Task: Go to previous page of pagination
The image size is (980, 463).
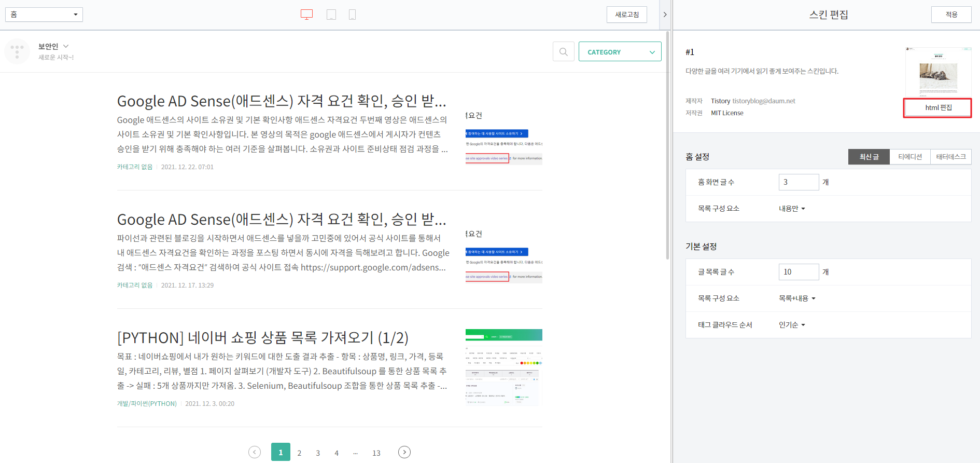Action: click(255, 452)
